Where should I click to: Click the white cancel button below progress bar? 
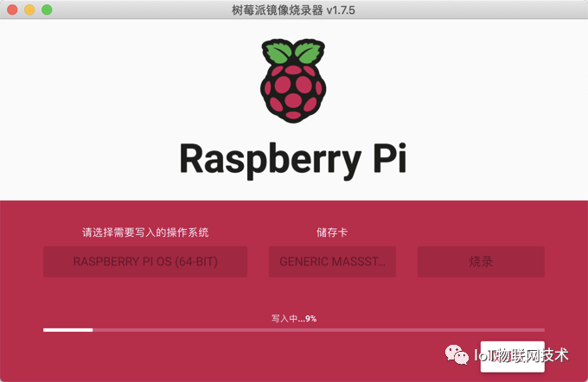512,357
